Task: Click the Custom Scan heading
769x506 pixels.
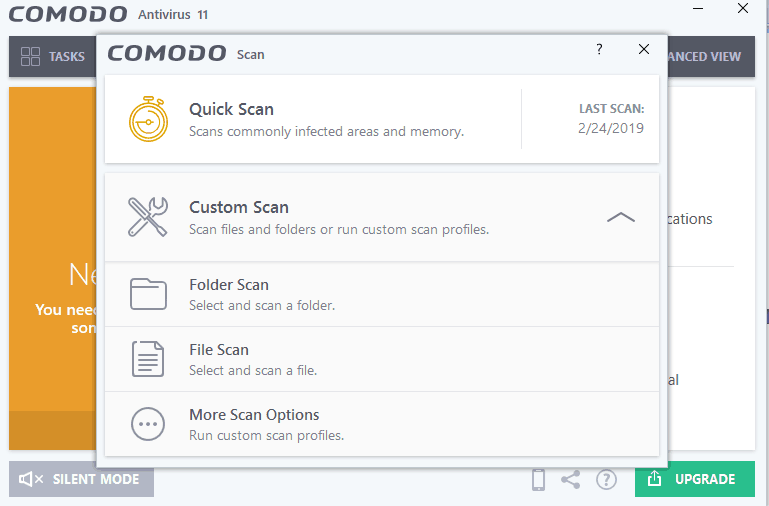Action: point(239,207)
